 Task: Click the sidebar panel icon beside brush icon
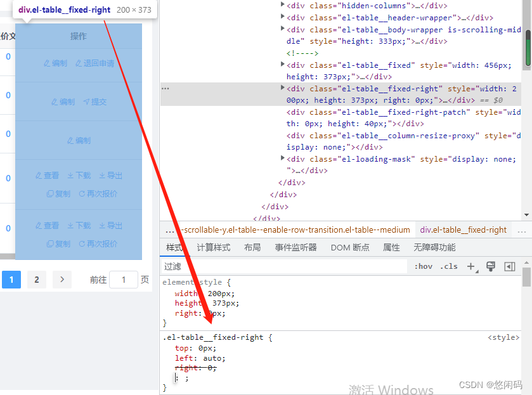pos(510,266)
